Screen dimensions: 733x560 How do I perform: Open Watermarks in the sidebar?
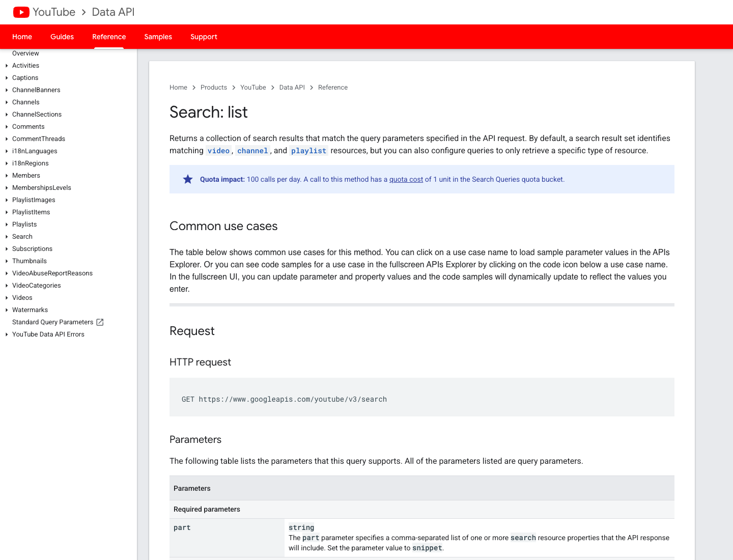pyautogui.click(x=30, y=310)
